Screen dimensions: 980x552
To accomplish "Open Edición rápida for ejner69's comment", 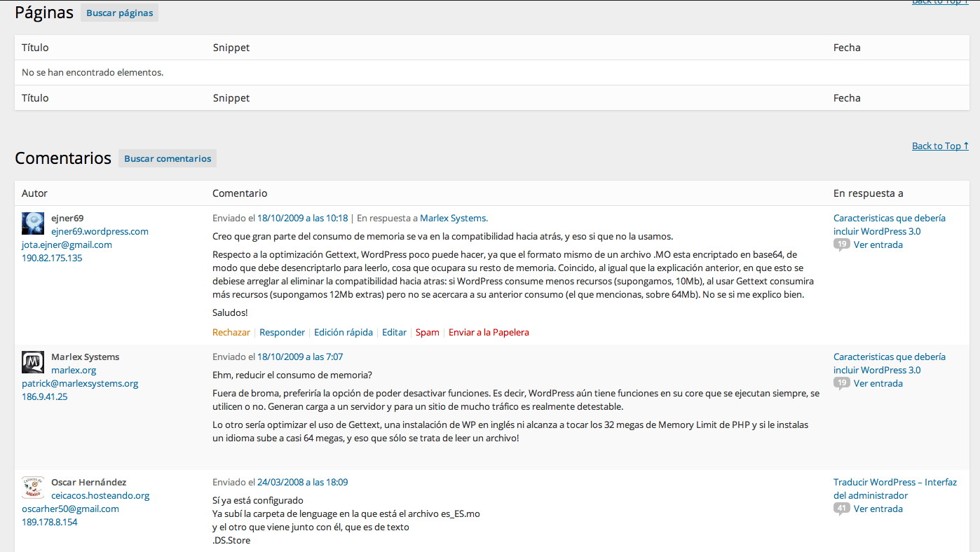I will 343,332.
